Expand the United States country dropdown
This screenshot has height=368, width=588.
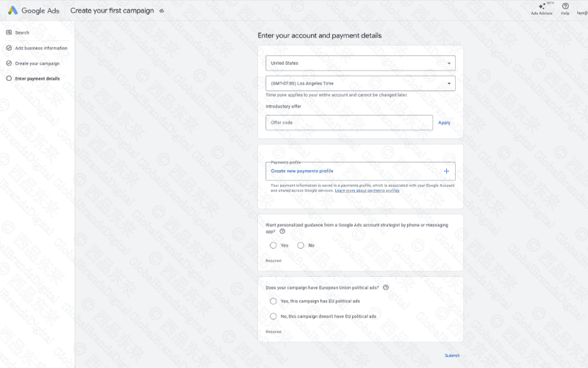coord(360,63)
